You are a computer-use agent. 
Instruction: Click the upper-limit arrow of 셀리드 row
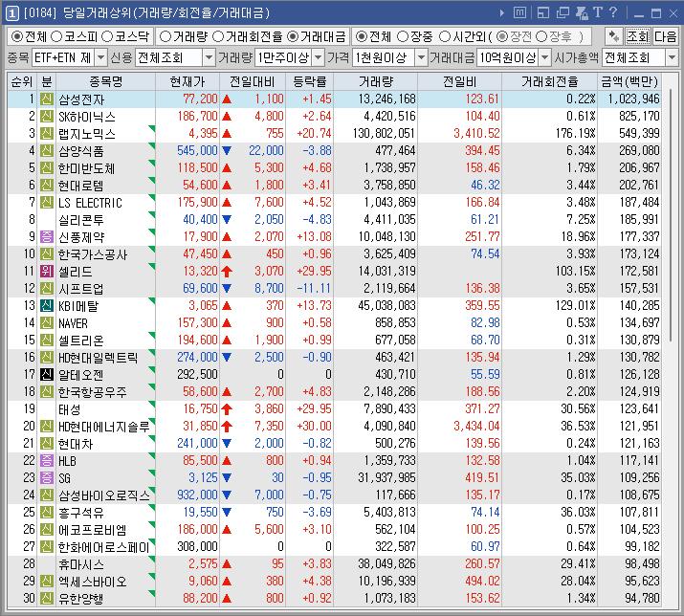(227, 272)
